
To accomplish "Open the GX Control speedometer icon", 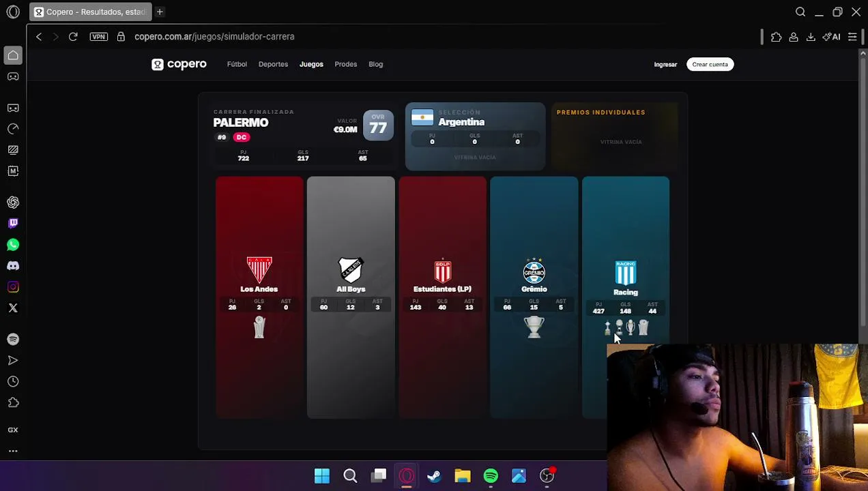I will 13,129.
